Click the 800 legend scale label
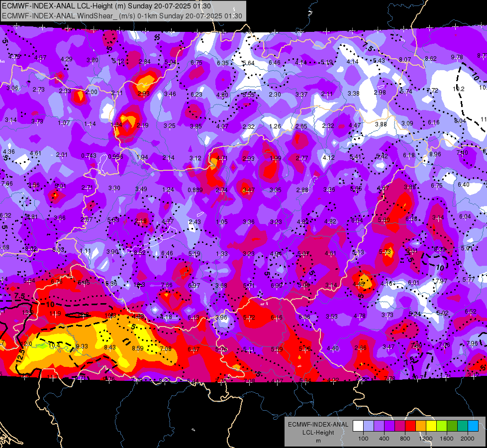Screen dimensions: 487x448 405,439
